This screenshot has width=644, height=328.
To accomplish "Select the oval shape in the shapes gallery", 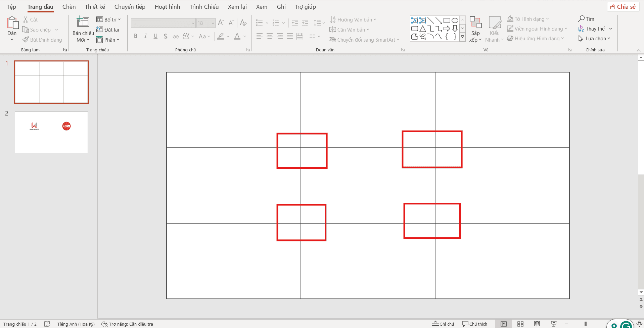I will tap(455, 20).
